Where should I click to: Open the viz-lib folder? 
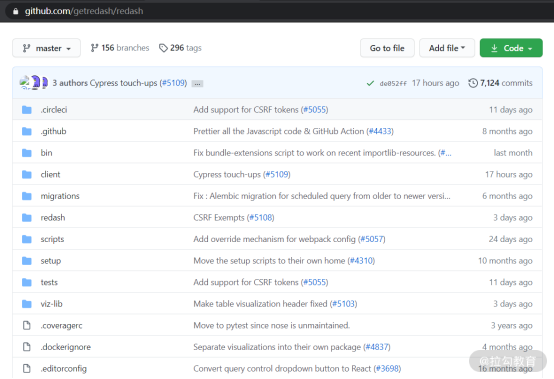tap(51, 304)
